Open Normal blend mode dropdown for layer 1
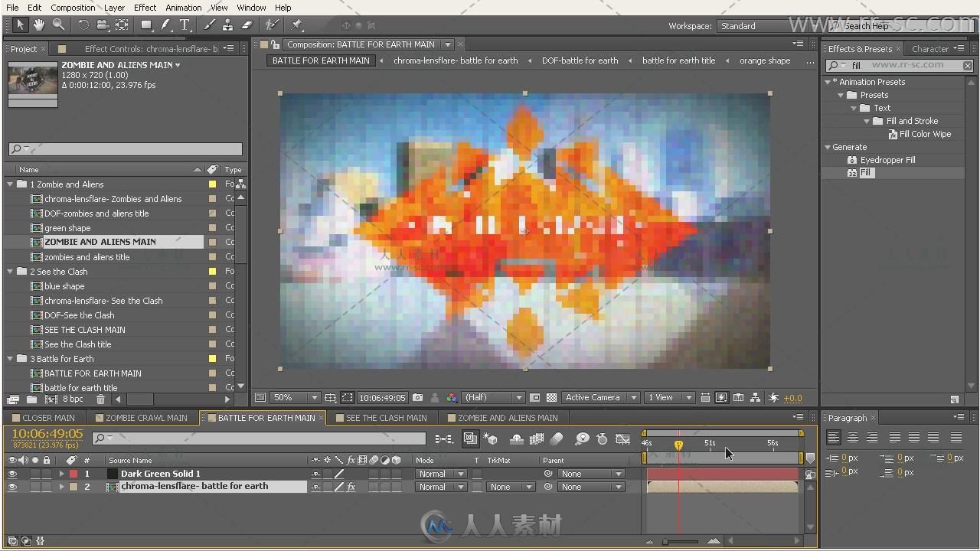The height and width of the screenshot is (551, 980). [x=440, y=474]
